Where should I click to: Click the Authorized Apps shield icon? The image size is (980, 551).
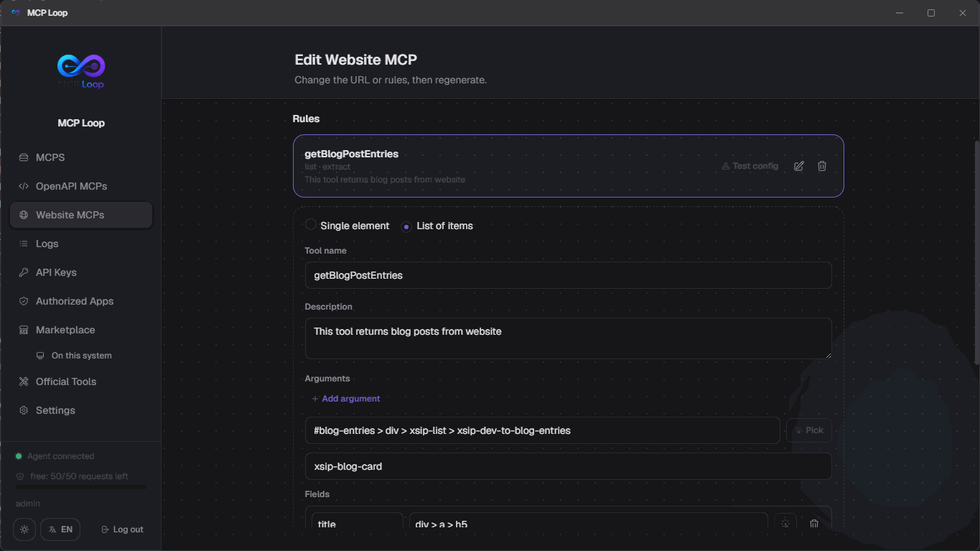24,301
